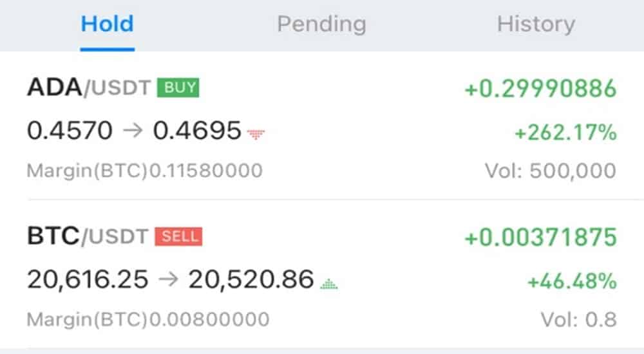
Task: Select the +46.48% return on BTC
Action: (x=572, y=281)
